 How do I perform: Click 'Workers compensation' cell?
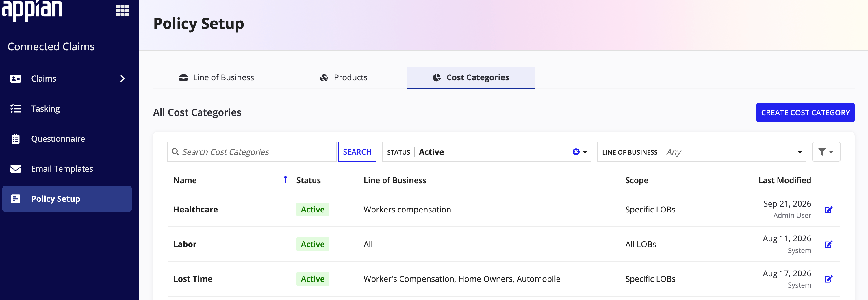click(x=407, y=209)
